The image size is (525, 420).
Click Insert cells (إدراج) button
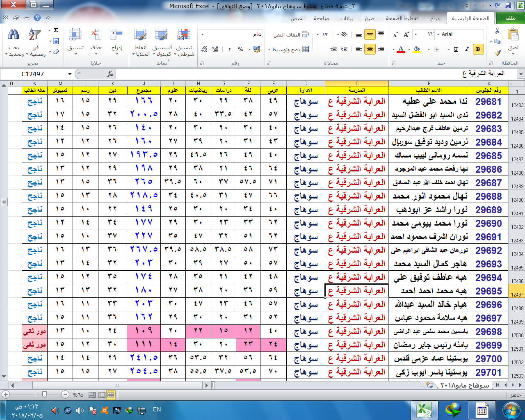pyautogui.click(x=116, y=41)
